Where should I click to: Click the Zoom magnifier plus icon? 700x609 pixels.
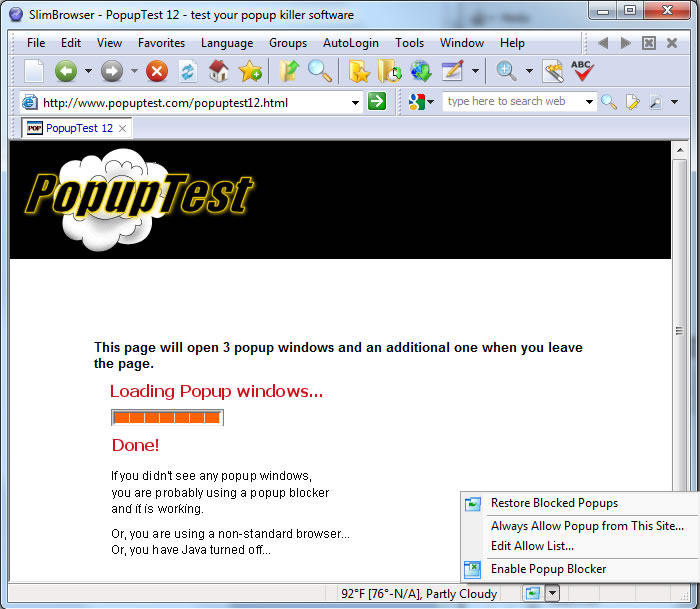point(507,71)
